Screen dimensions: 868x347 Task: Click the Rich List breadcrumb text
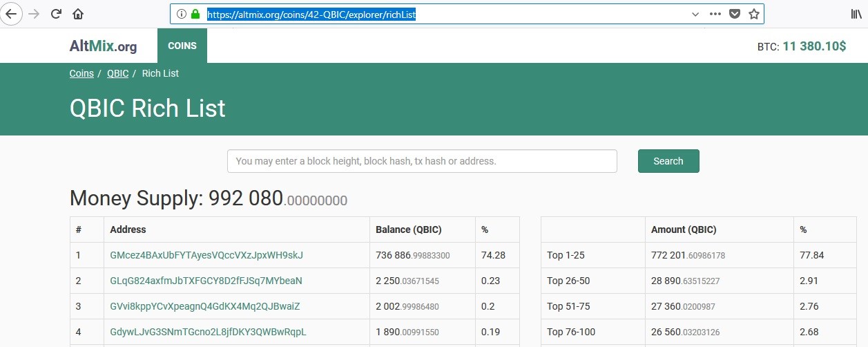pyautogui.click(x=160, y=73)
